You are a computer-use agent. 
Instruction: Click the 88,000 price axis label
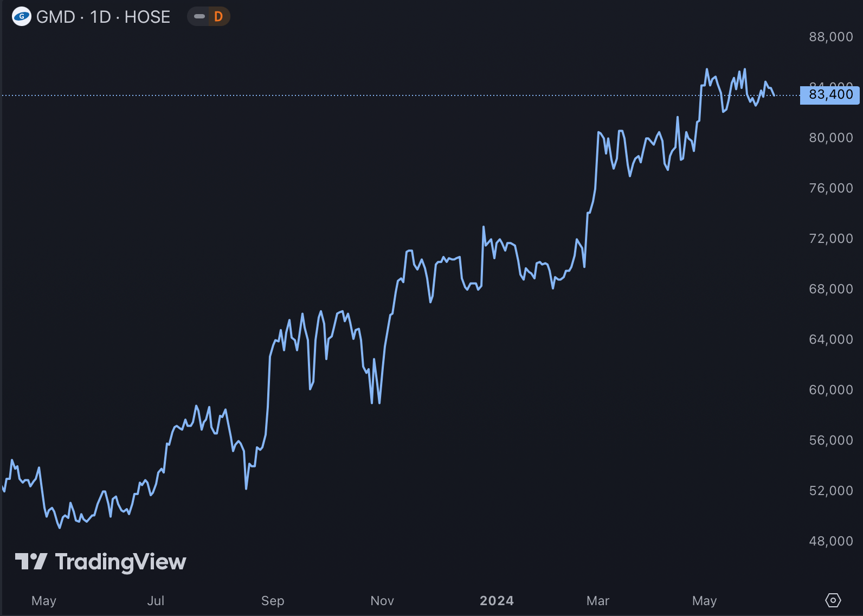pyautogui.click(x=831, y=37)
